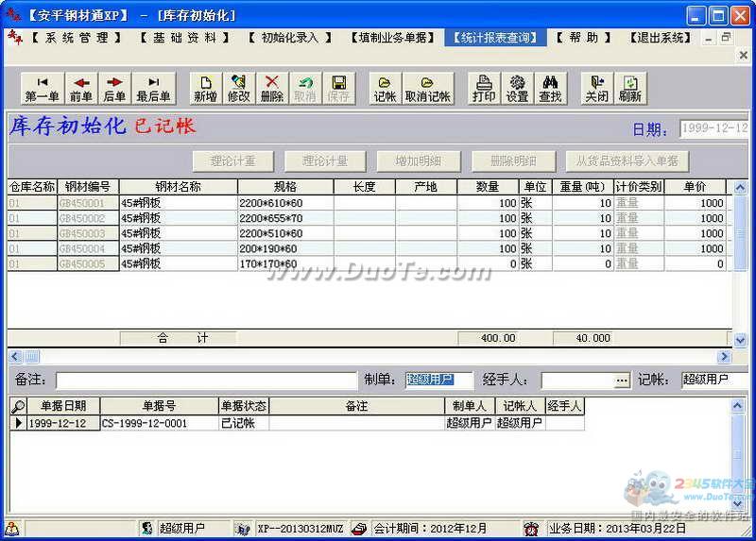Click the user icon in the status bar
Screen dimensions: 756x541
click(147, 529)
